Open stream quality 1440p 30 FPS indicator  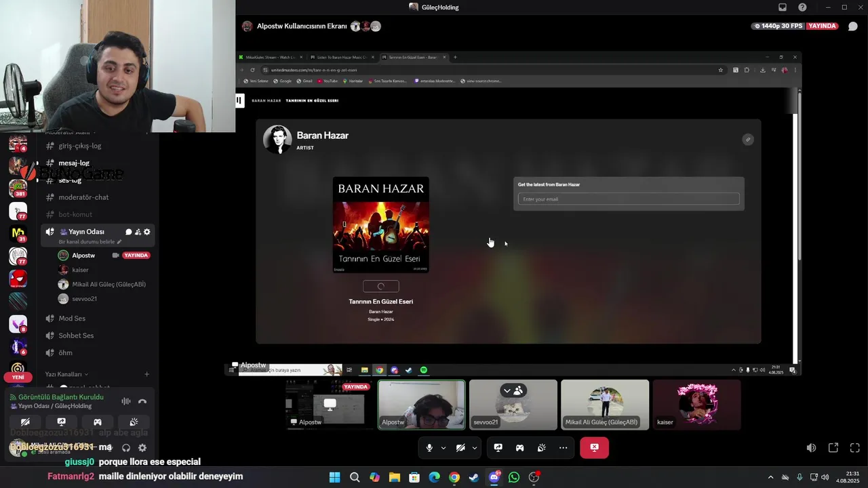click(778, 26)
